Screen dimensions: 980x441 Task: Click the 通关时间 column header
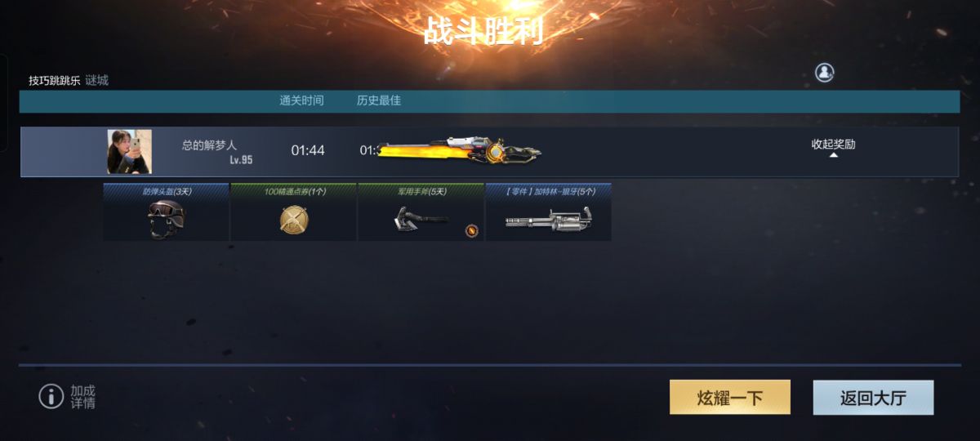[301, 100]
